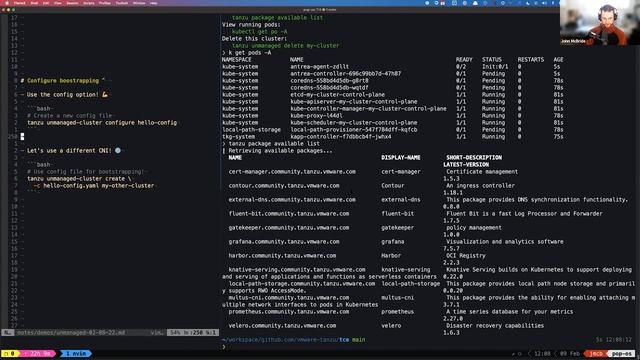Click the '12:08' clock in tmux status

click(x=542, y=353)
